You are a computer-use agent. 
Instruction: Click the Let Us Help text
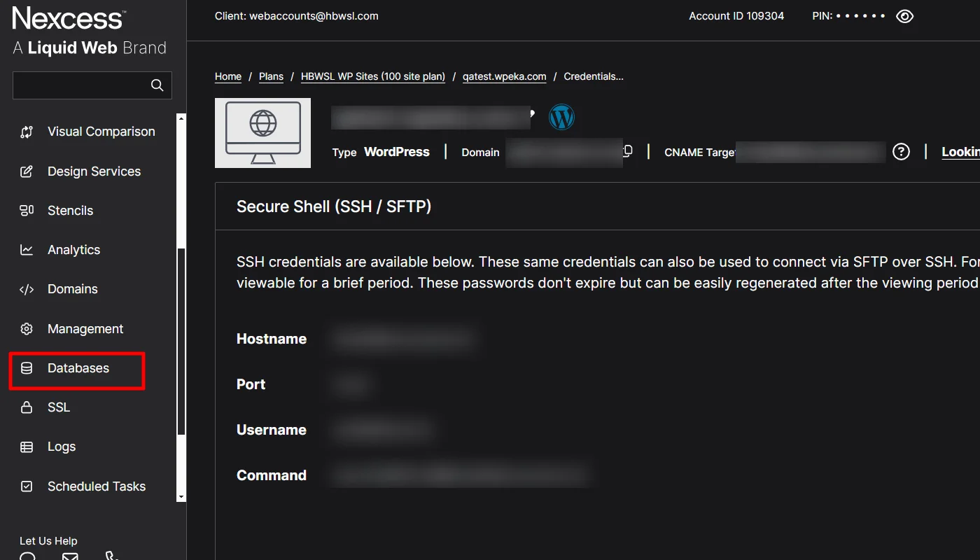(48, 541)
